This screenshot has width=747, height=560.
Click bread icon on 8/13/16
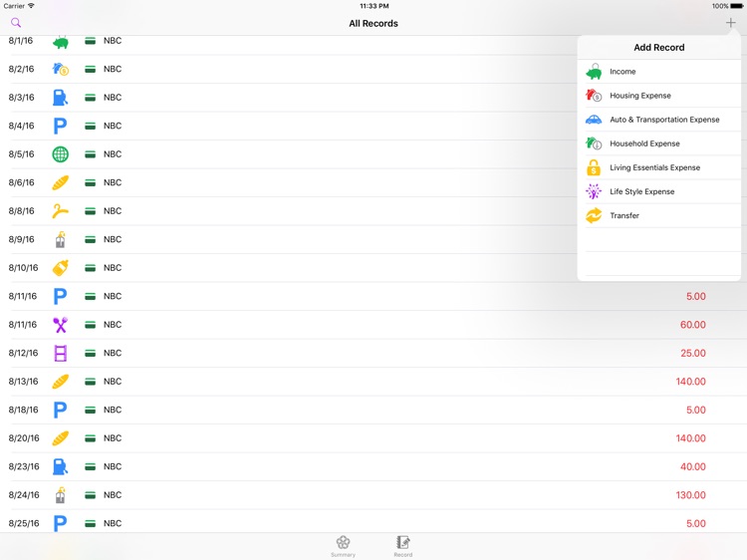(x=60, y=382)
